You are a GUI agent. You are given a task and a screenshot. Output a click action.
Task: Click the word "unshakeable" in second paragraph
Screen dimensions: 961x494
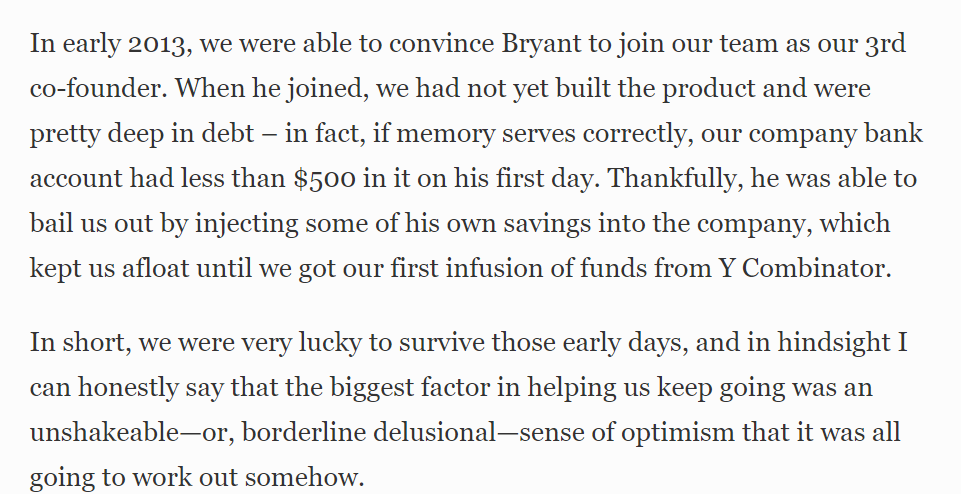tap(103, 432)
